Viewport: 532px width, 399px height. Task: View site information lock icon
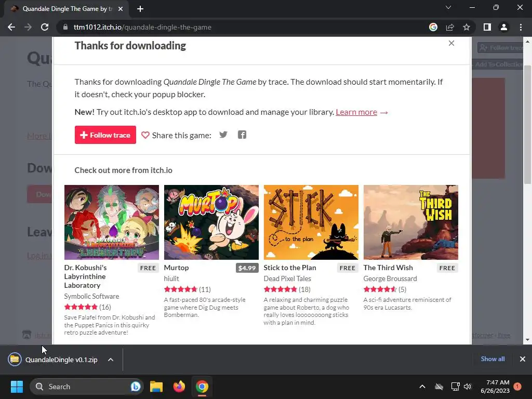(x=65, y=27)
